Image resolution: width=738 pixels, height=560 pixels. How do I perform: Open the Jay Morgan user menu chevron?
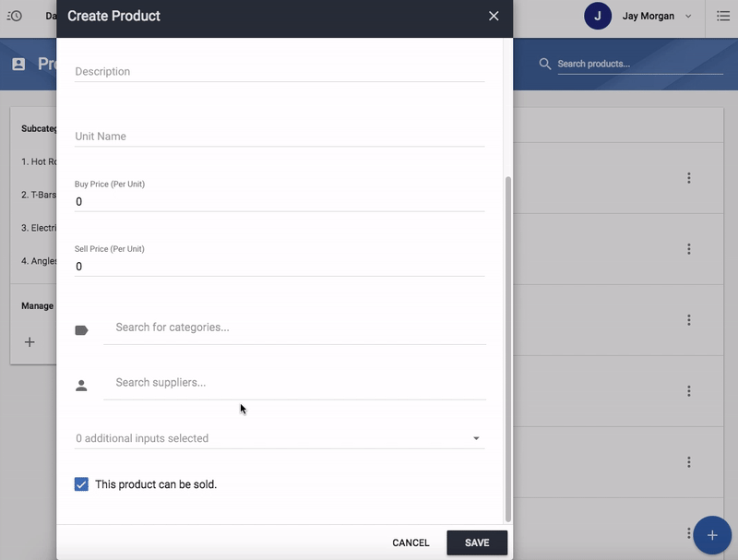(x=688, y=17)
